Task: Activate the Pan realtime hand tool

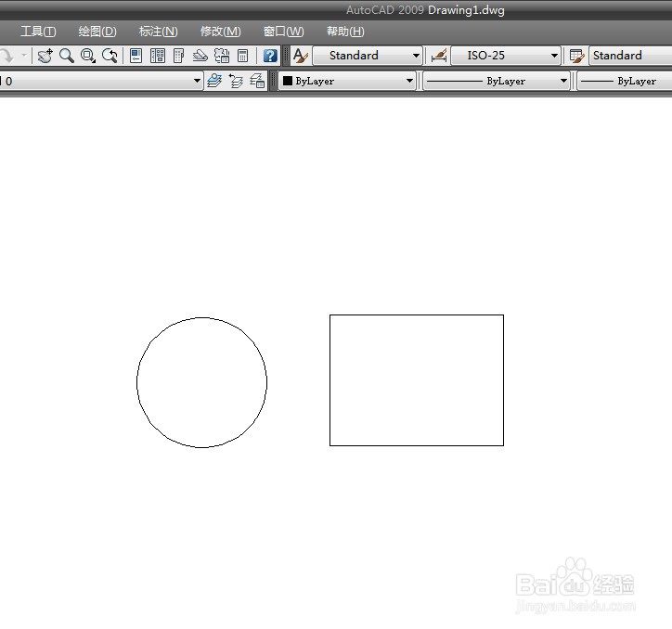Action: (x=45, y=56)
